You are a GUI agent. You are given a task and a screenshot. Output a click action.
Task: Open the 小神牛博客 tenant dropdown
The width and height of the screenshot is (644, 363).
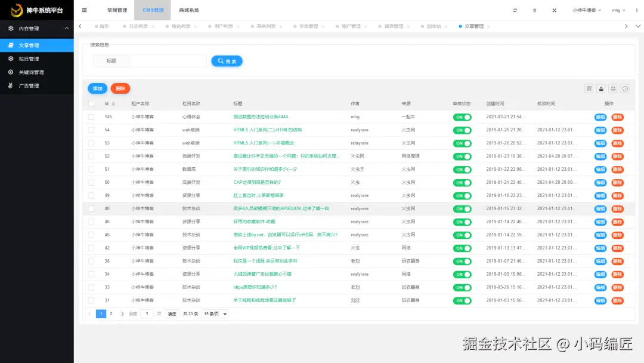587,10
